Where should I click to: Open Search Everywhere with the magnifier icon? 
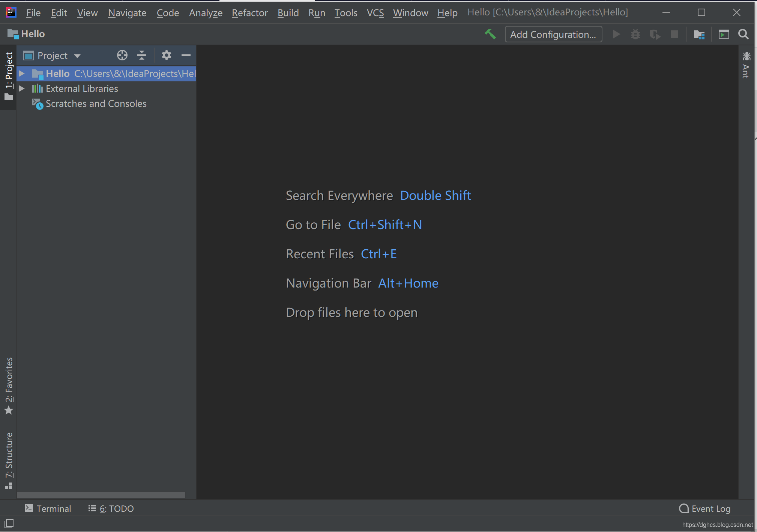tap(743, 34)
